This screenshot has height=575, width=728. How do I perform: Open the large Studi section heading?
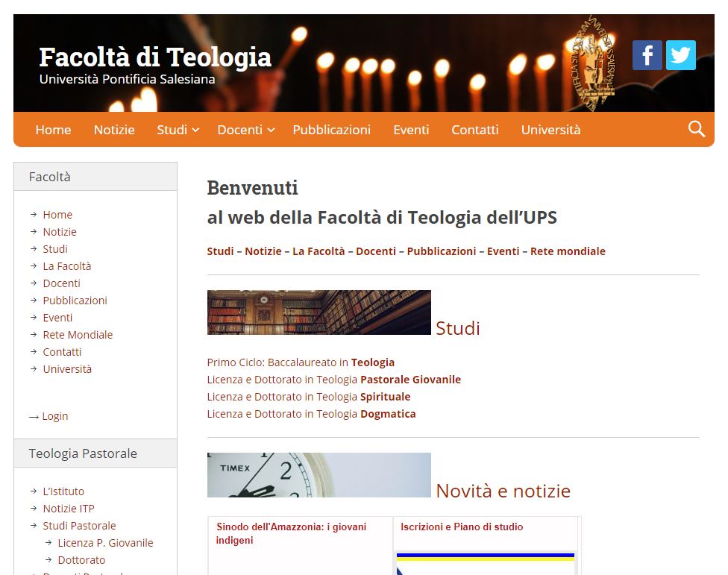tap(458, 328)
